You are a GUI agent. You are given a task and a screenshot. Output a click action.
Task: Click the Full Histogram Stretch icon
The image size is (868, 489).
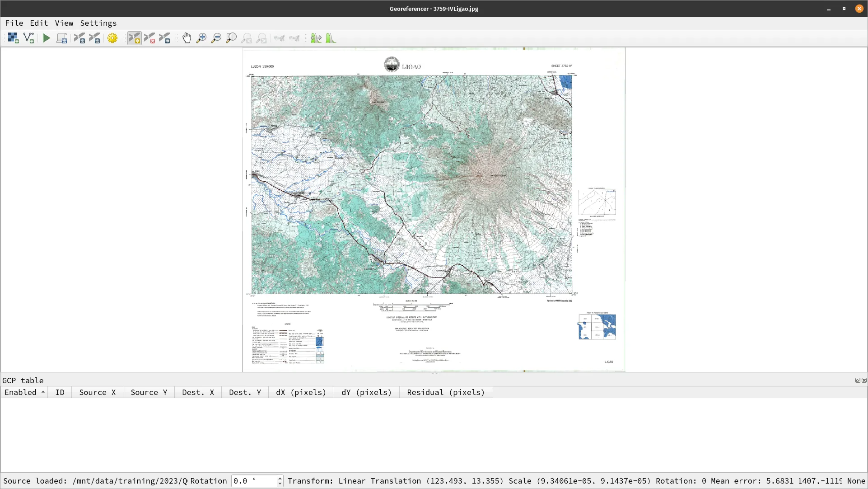331,38
